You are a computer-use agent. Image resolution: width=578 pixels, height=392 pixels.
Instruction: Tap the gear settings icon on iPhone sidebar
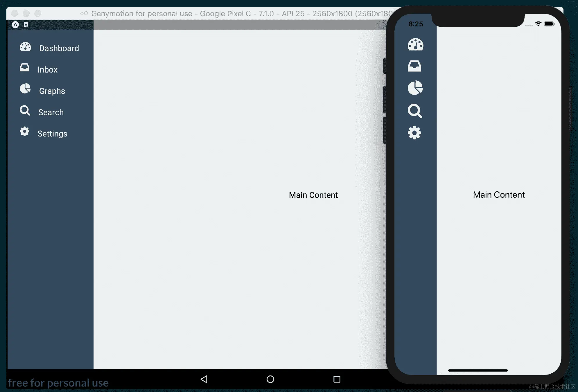tap(414, 133)
